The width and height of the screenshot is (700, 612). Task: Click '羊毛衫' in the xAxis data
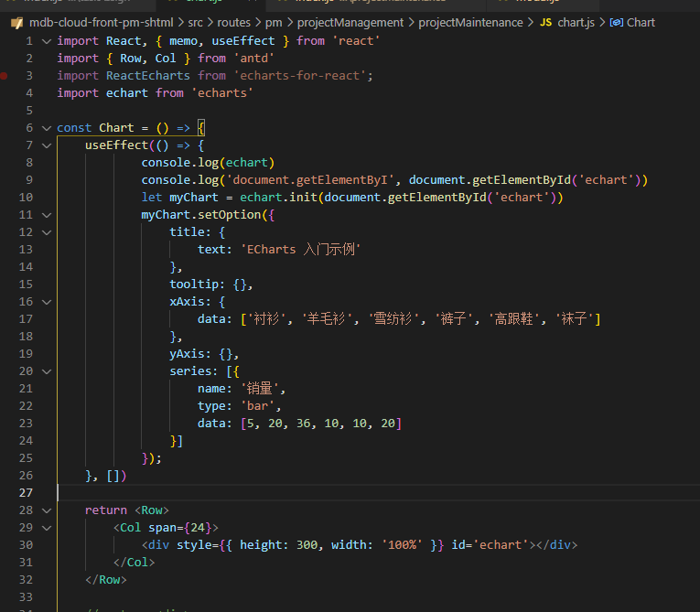326,318
